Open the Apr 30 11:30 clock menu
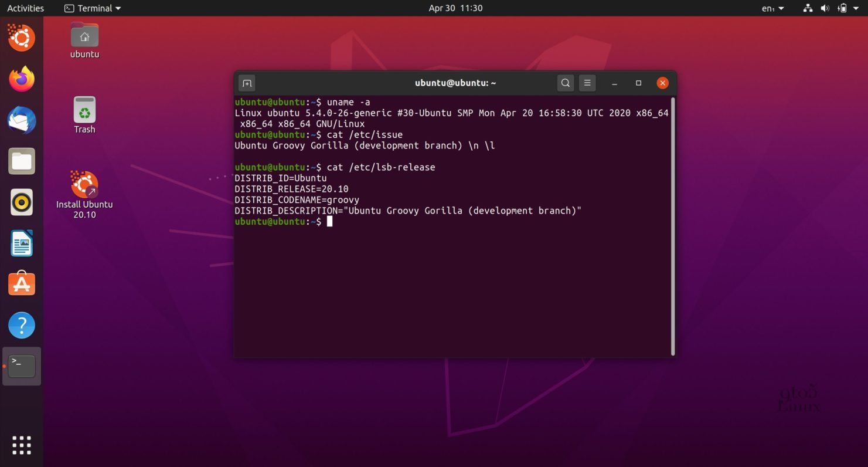The height and width of the screenshot is (467, 868). pyautogui.click(x=455, y=8)
